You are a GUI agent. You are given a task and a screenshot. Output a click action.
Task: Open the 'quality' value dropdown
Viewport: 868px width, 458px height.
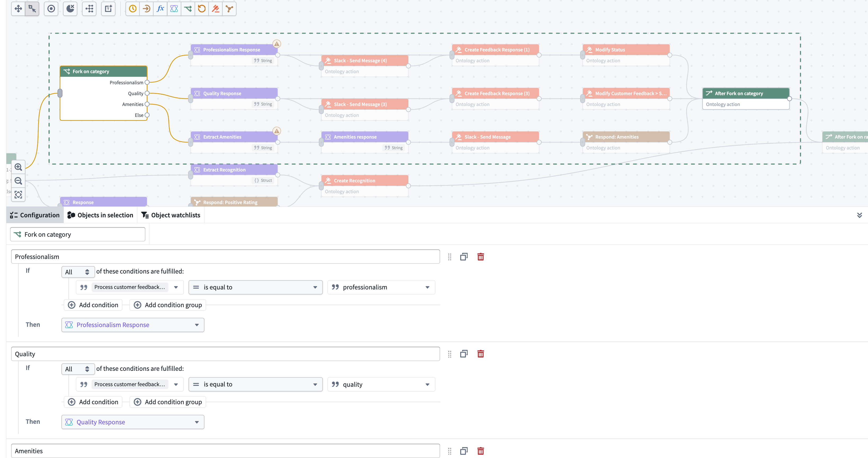point(381,385)
